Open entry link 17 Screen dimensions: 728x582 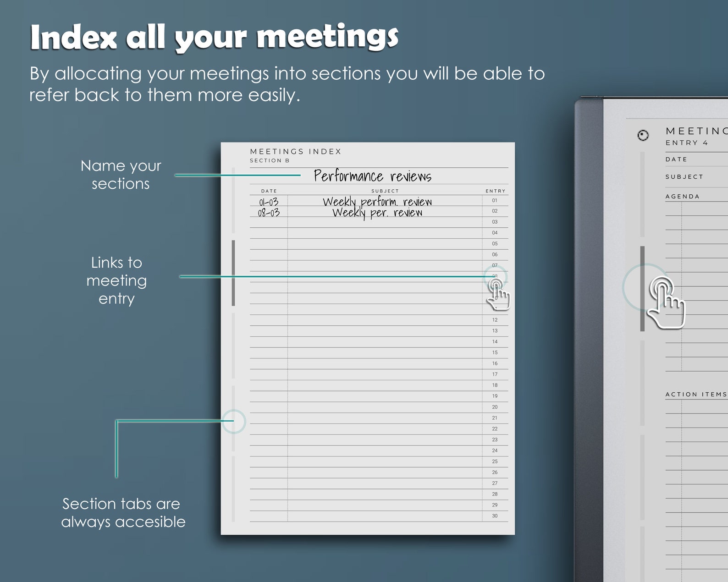pos(495,374)
